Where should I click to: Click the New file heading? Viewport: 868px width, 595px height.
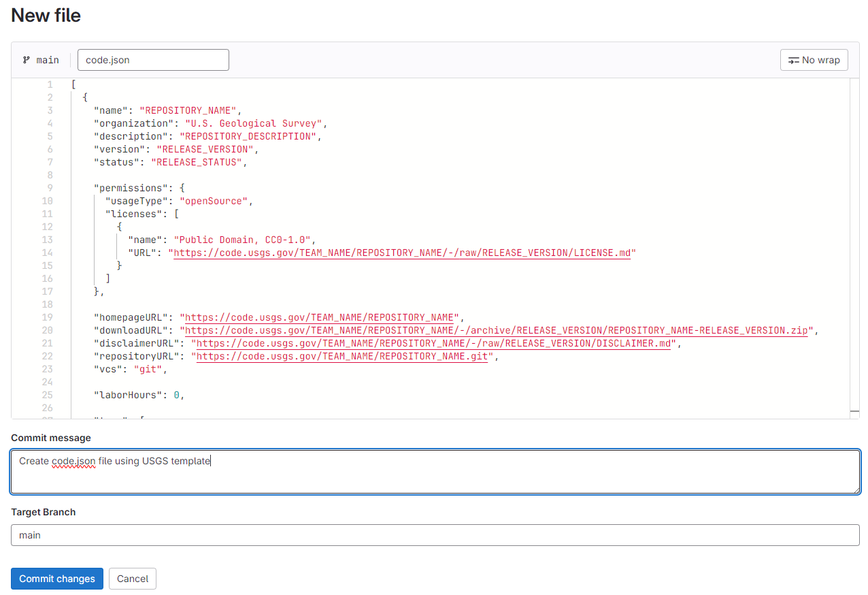(x=46, y=15)
